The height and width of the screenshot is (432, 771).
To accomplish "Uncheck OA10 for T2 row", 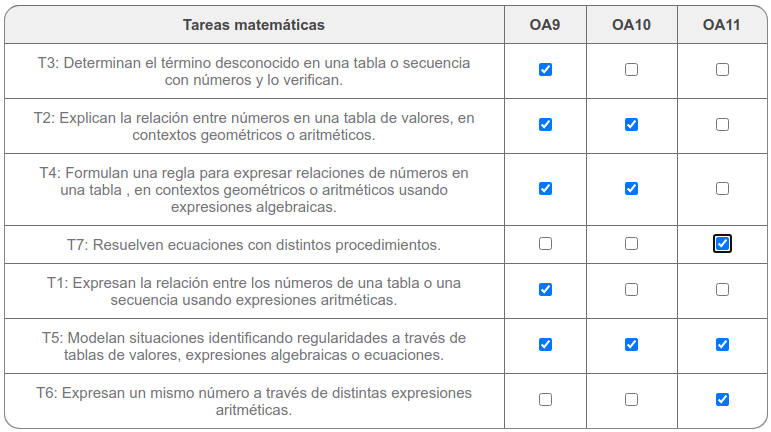I will tap(631, 125).
